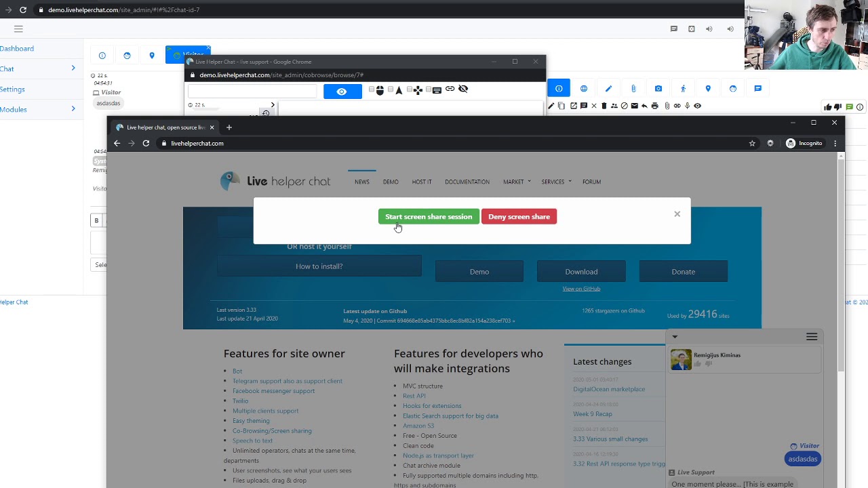Reload the livehelperchat.com page
This screenshot has width=868, height=488.
click(146, 143)
